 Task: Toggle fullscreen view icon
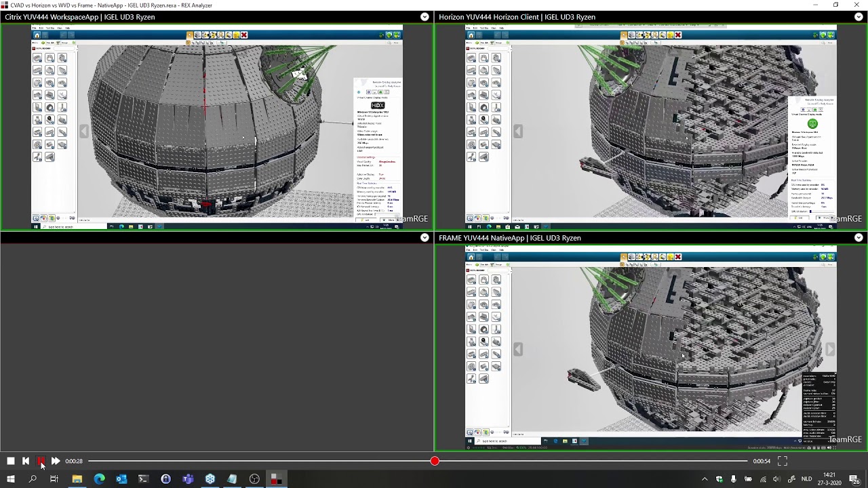783,461
